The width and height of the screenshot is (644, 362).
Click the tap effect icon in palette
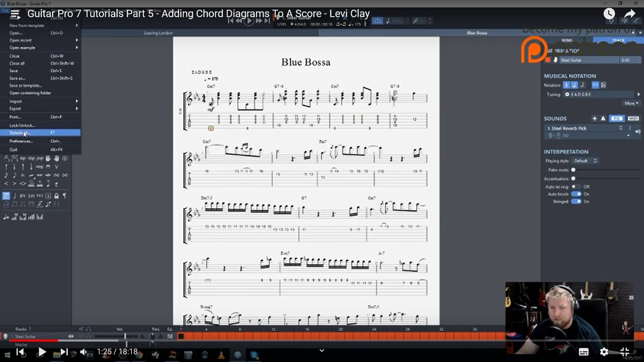22,158
